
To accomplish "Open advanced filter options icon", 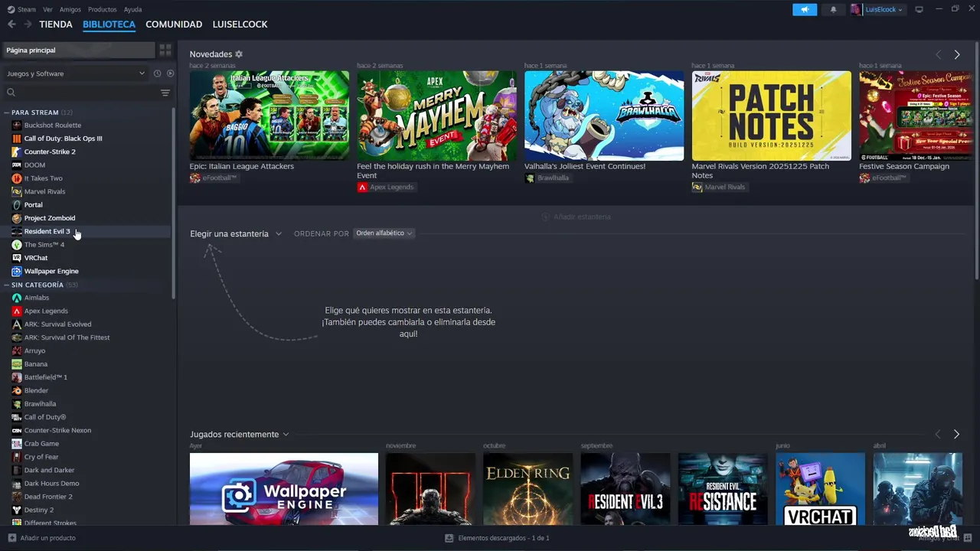I will (165, 93).
